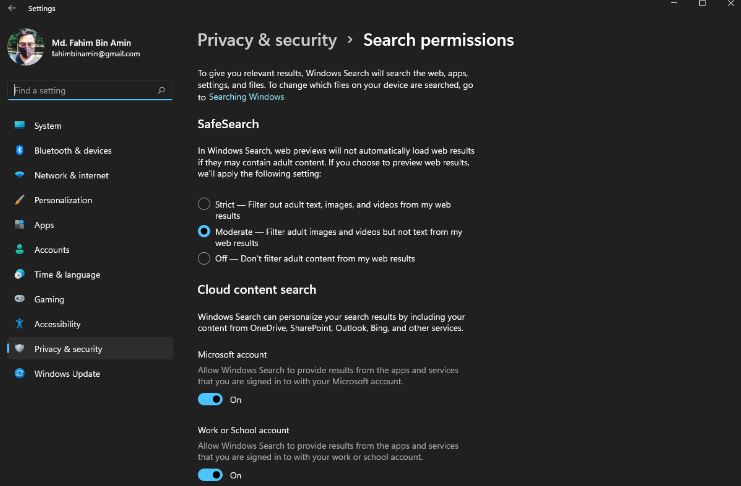This screenshot has width=741, height=486.
Task: Click the System monitor icon in the sidebar
Action: pyautogui.click(x=19, y=125)
